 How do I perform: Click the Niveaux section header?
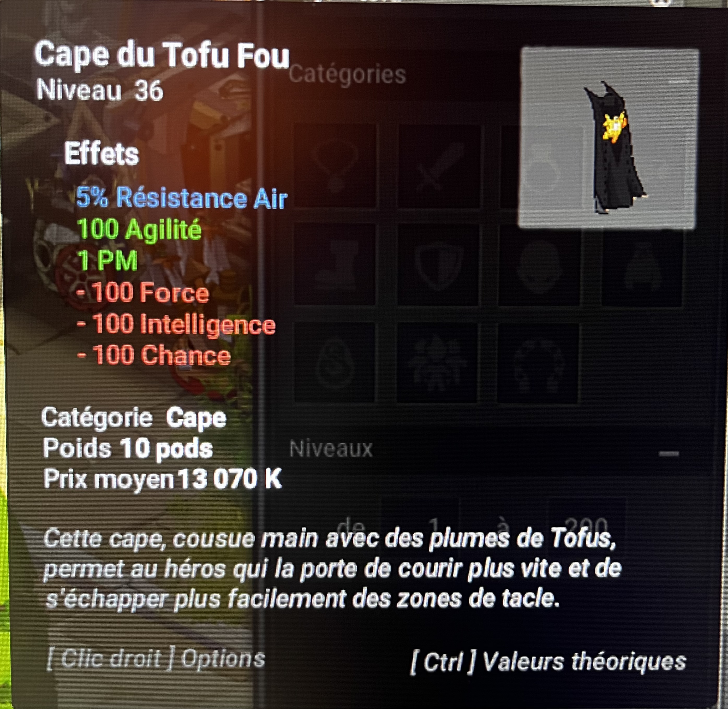tap(331, 448)
